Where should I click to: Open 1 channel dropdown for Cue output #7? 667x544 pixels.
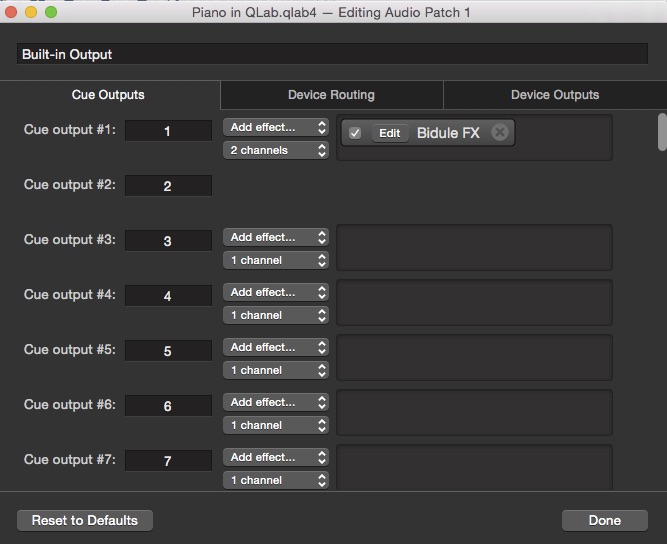pos(277,480)
